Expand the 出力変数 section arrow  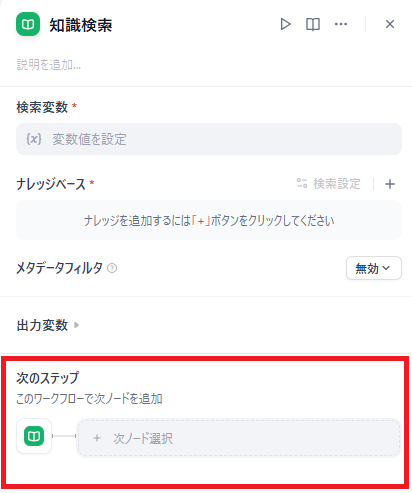coord(76,325)
